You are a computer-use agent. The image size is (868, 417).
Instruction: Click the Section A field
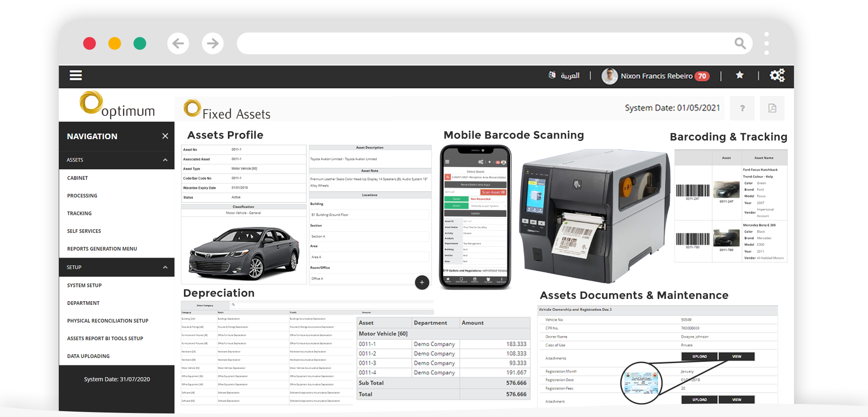tap(369, 236)
